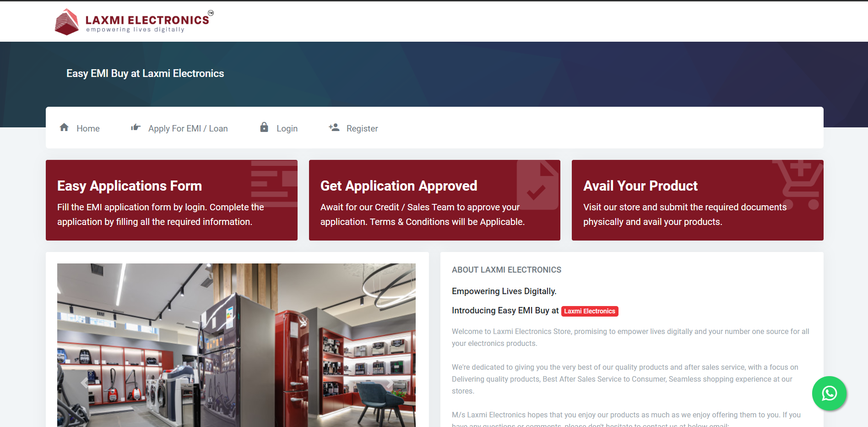Click the pointing hand icon for EMI
The height and width of the screenshot is (427, 868).
[x=136, y=127]
